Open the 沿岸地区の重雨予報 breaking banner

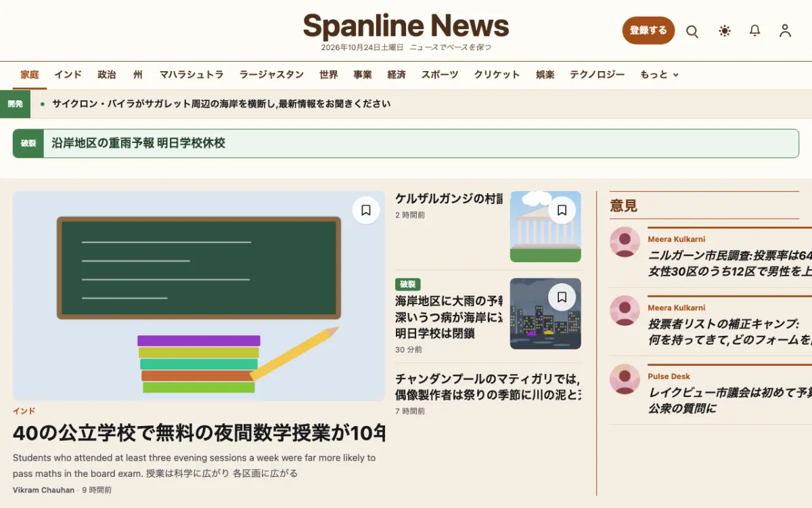point(406,144)
